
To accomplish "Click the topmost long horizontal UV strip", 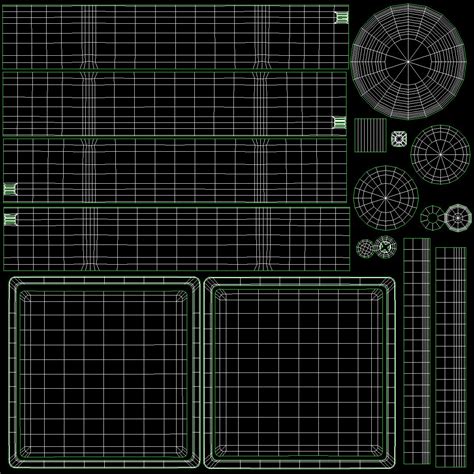I will point(176,37).
